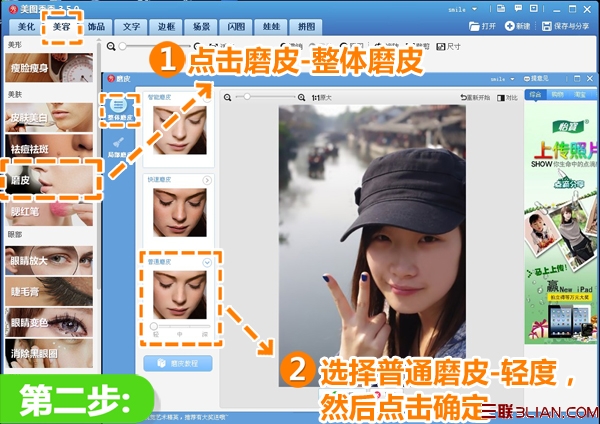
Task: Open the 边框 tab
Action: point(166,27)
